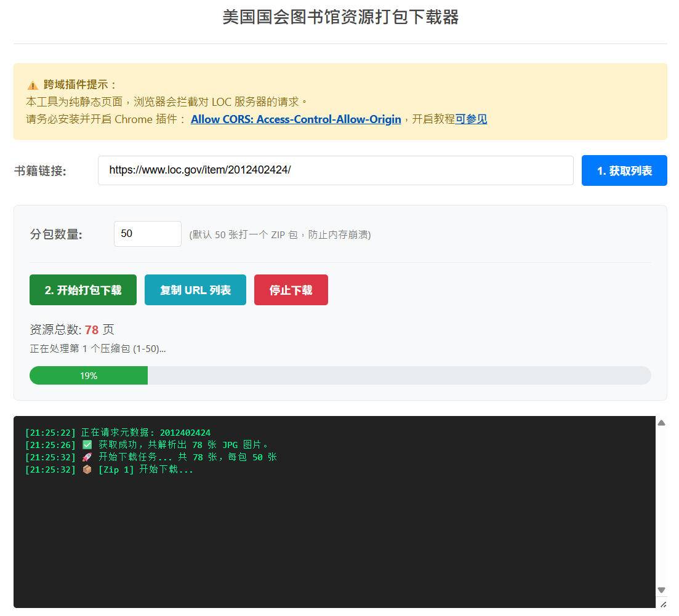679x616 pixels.
Task: Stop the task using 停止下载
Action: [291, 290]
